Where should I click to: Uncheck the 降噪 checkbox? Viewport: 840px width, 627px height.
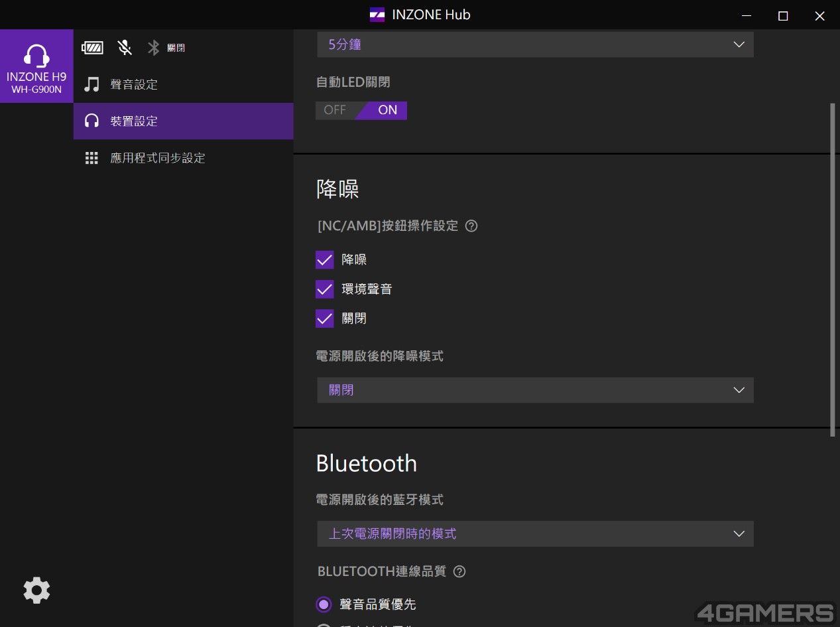tap(324, 259)
